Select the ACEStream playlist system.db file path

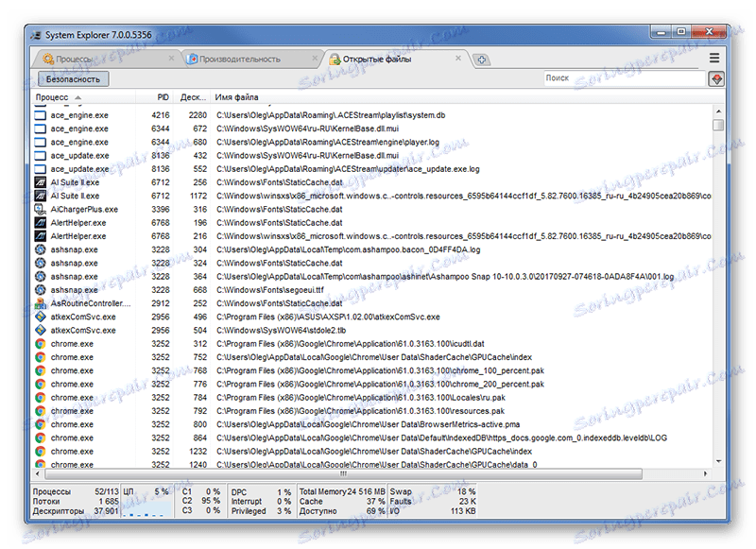(x=331, y=115)
